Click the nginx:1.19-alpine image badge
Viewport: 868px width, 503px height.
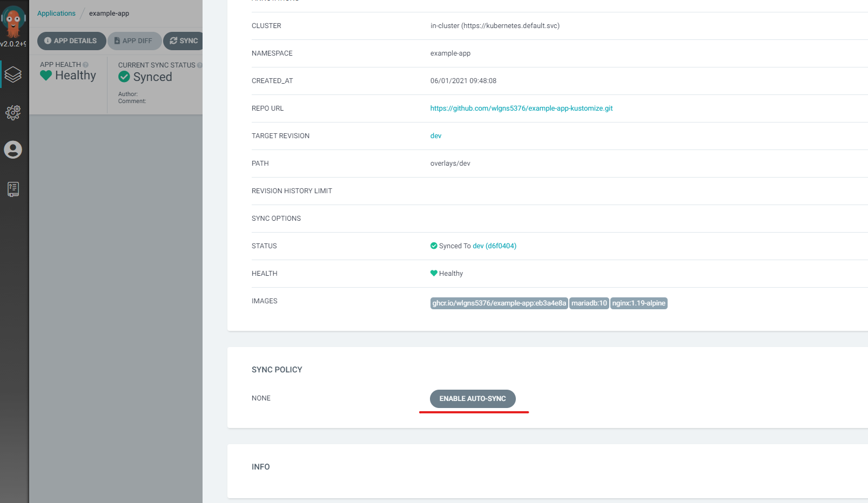(x=639, y=303)
